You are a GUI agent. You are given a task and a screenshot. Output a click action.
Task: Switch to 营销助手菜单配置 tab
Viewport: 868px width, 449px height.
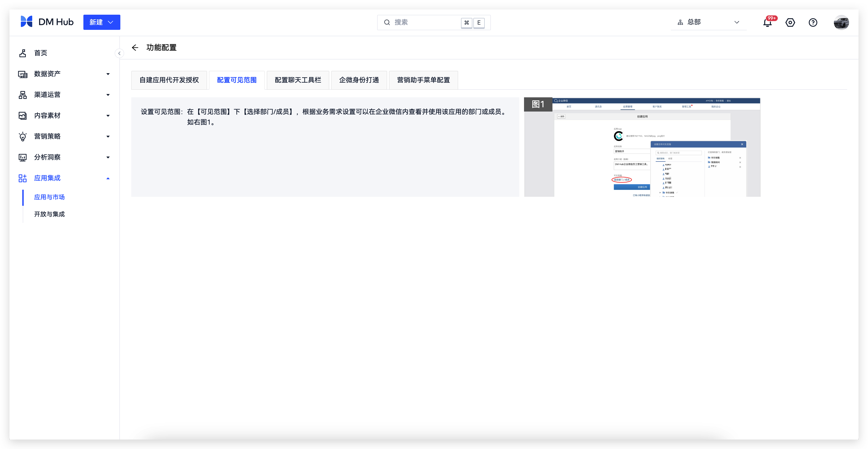(423, 80)
